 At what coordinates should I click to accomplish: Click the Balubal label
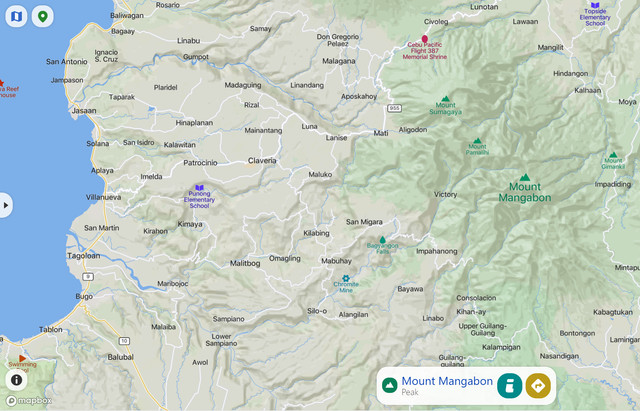coord(120,357)
